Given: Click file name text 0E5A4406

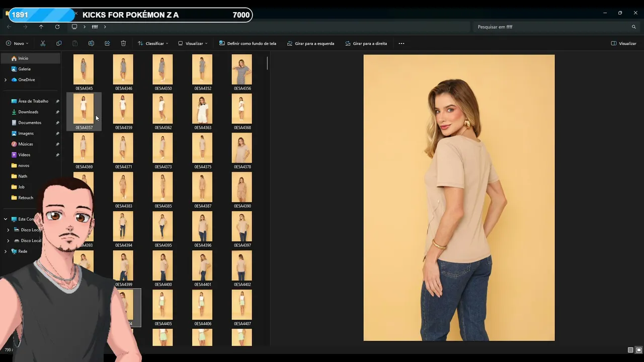Looking at the screenshot, I should [203, 324].
